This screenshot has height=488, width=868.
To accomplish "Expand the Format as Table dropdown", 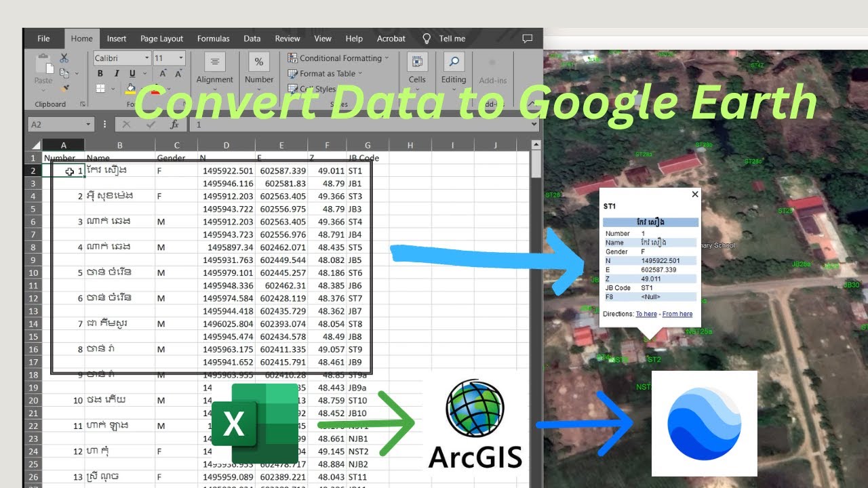I will pos(360,73).
